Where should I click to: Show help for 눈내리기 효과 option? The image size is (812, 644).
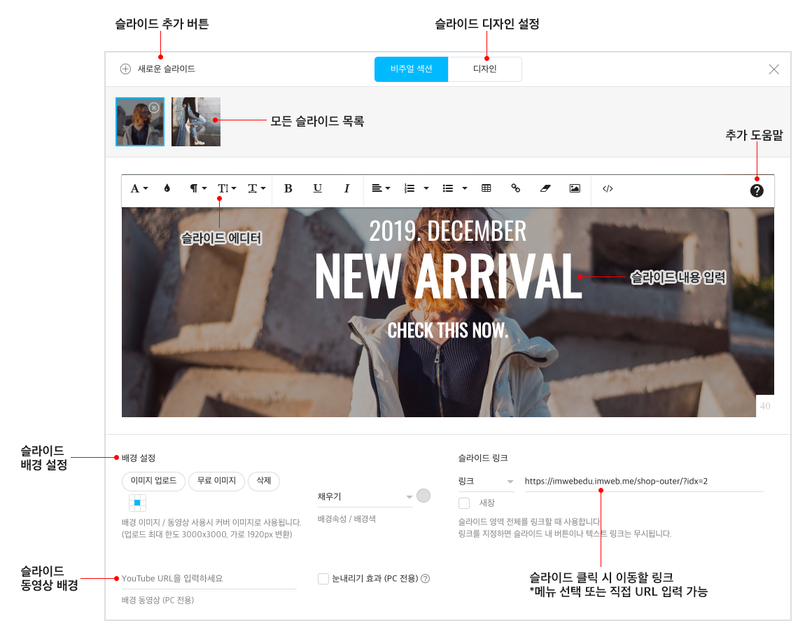tap(425, 579)
